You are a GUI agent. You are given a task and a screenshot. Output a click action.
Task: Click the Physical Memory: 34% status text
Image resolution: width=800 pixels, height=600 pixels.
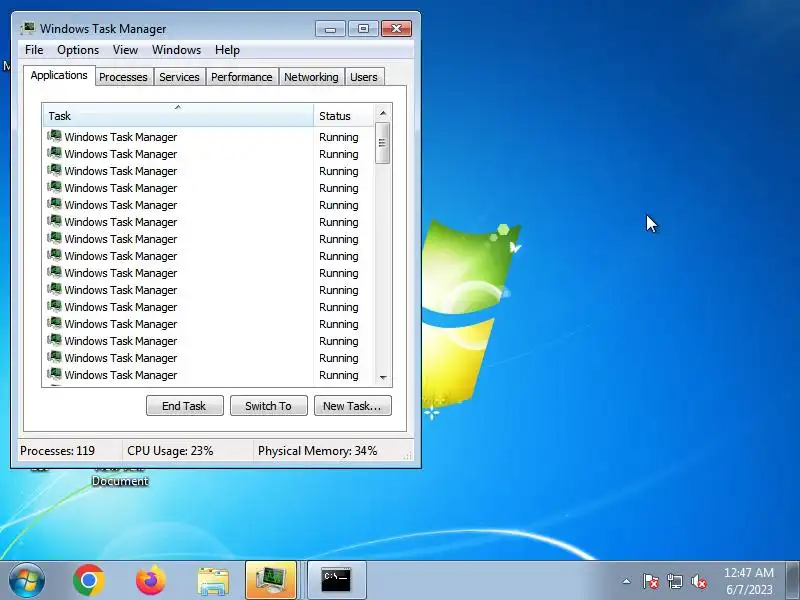click(317, 451)
